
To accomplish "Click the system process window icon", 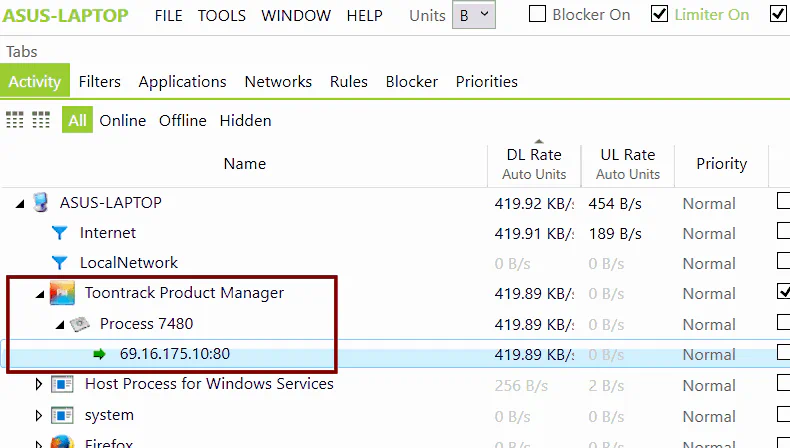I will [62, 416].
